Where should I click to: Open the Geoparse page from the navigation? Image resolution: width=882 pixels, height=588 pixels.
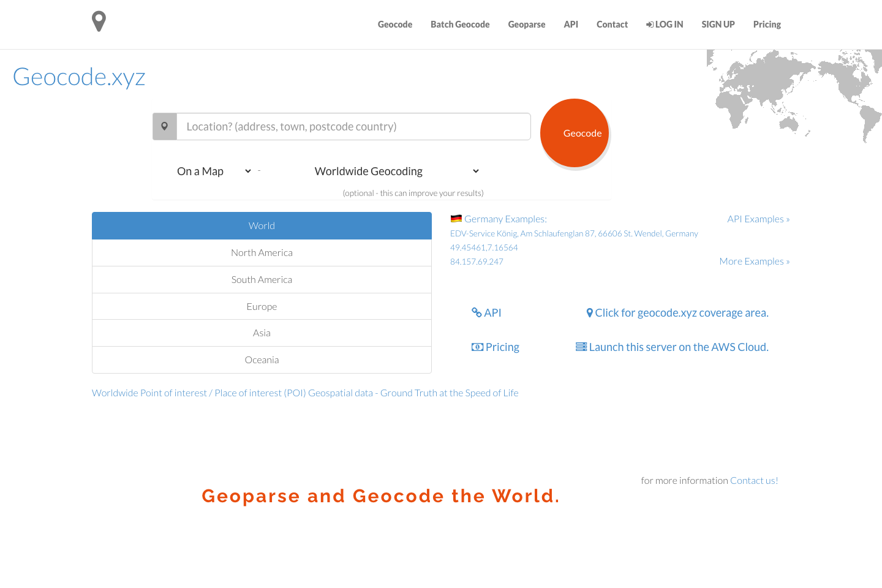527,24
